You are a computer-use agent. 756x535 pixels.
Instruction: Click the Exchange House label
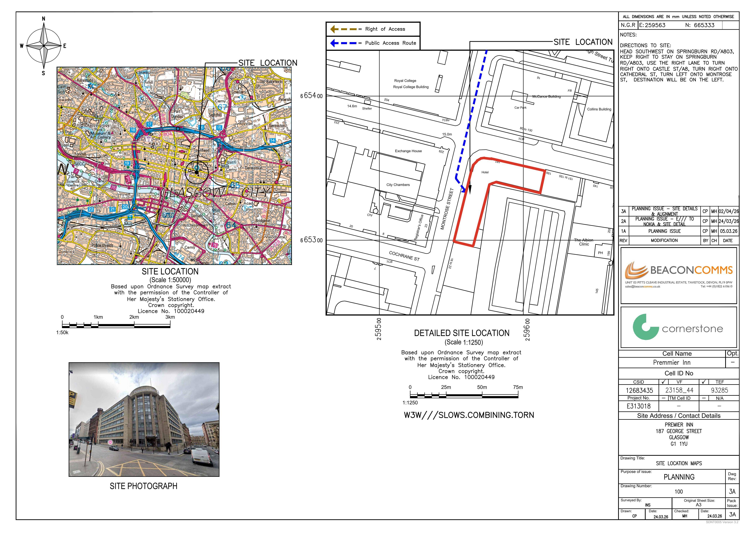[408, 151]
